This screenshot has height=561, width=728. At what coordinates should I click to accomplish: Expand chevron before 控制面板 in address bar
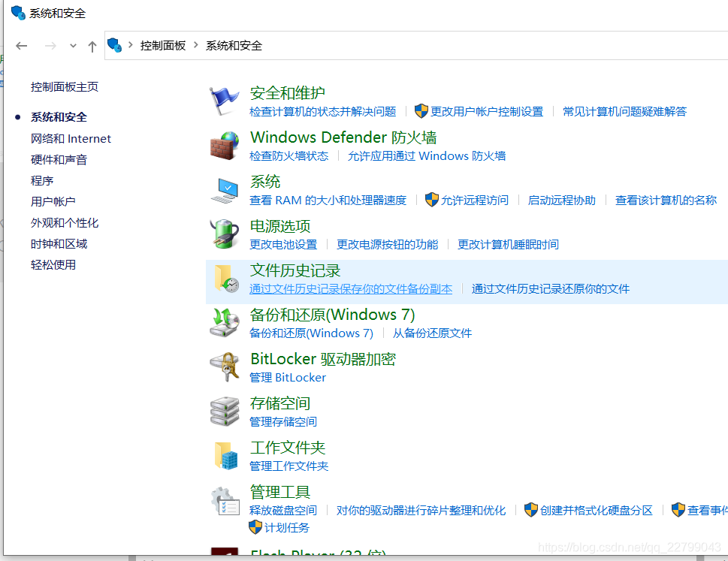(x=131, y=45)
